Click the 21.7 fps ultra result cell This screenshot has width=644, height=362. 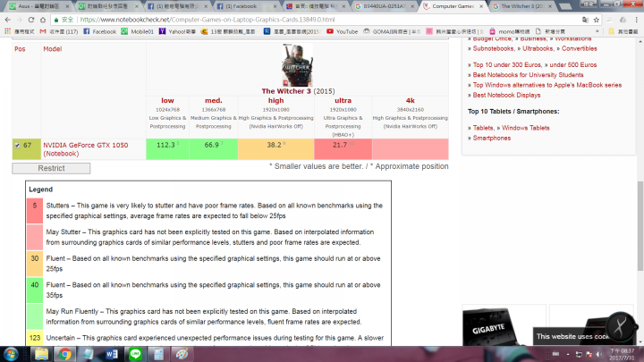click(343, 149)
